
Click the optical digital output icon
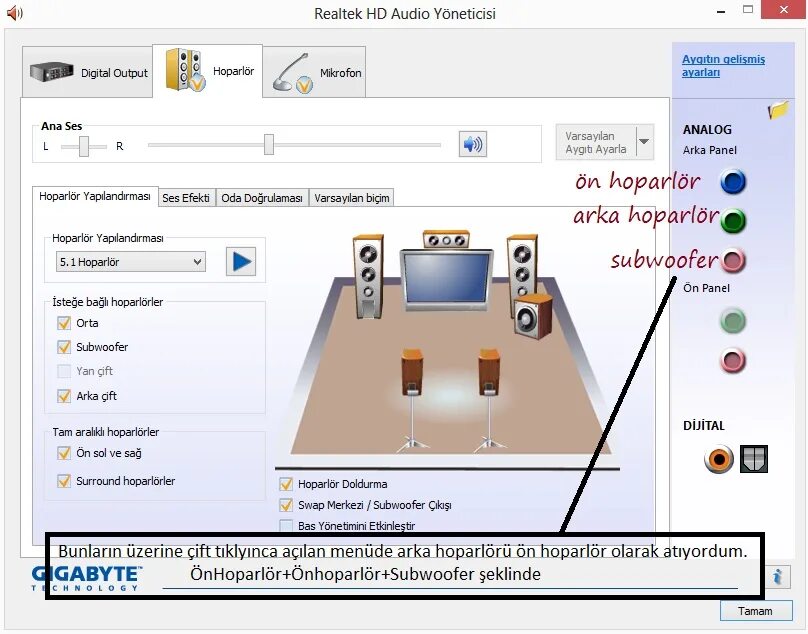coord(754,459)
